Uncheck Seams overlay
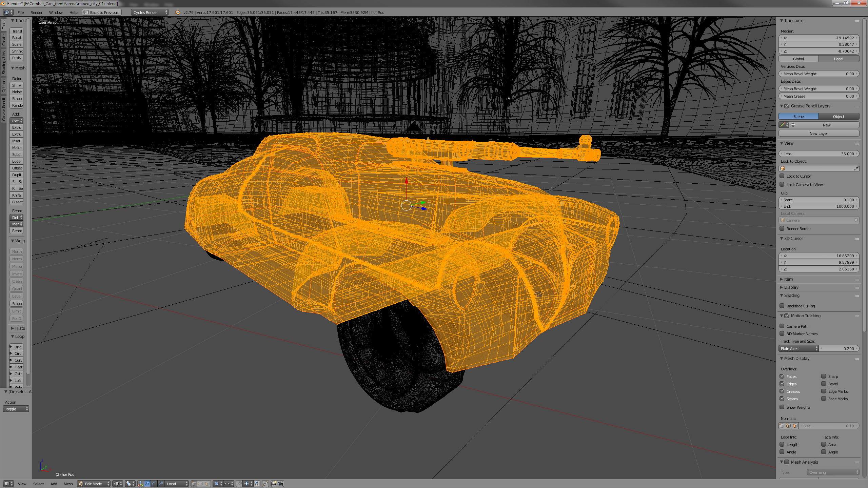This screenshot has width=868, height=488. pyautogui.click(x=782, y=399)
